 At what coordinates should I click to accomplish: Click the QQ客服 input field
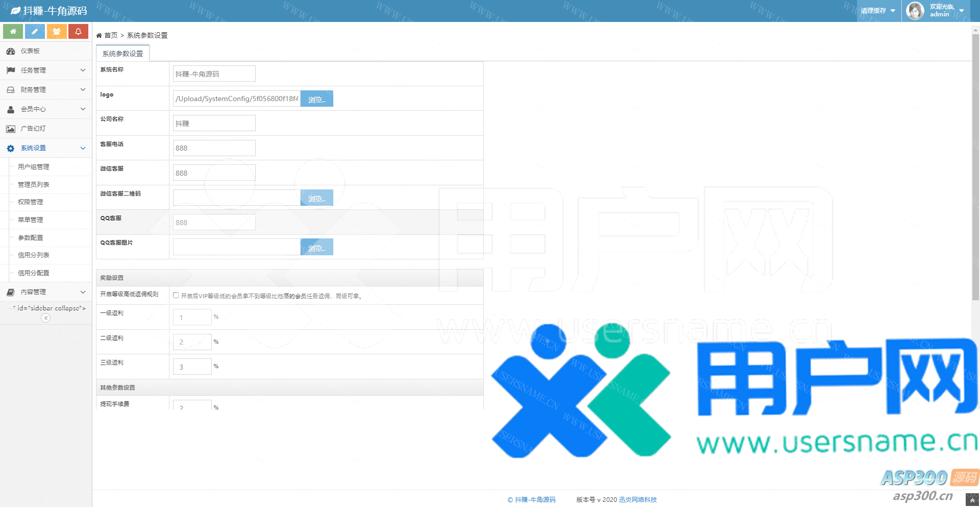point(214,222)
